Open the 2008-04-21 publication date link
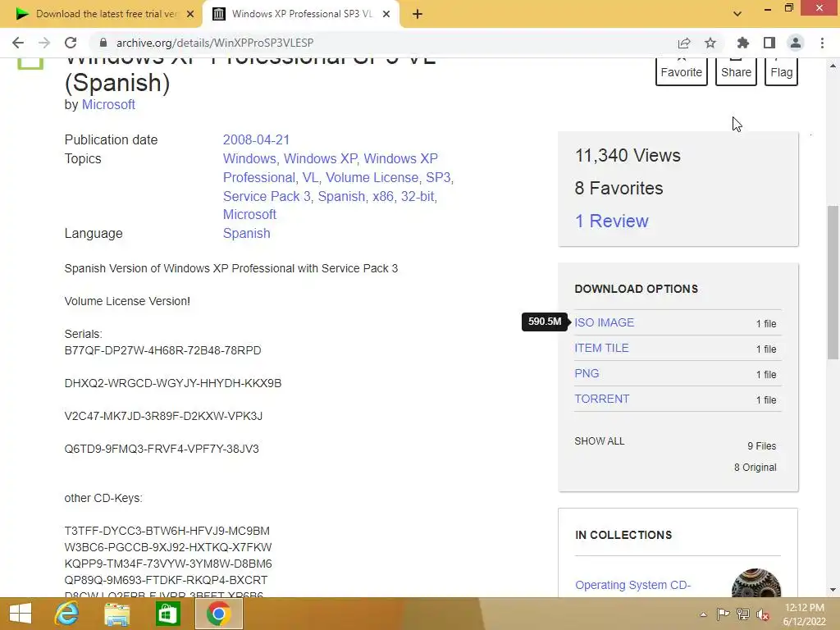The height and width of the screenshot is (630, 840). tap(256, 139)
